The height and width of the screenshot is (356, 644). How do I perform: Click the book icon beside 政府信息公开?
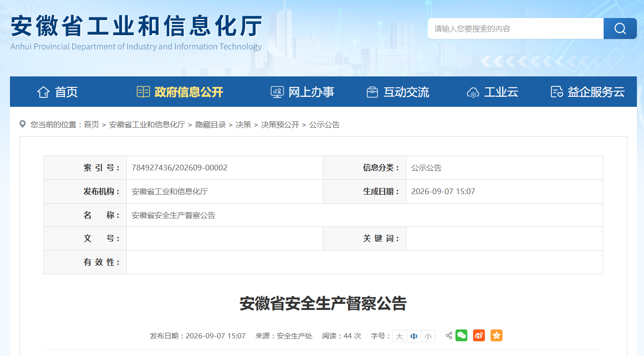click(143, 92)
